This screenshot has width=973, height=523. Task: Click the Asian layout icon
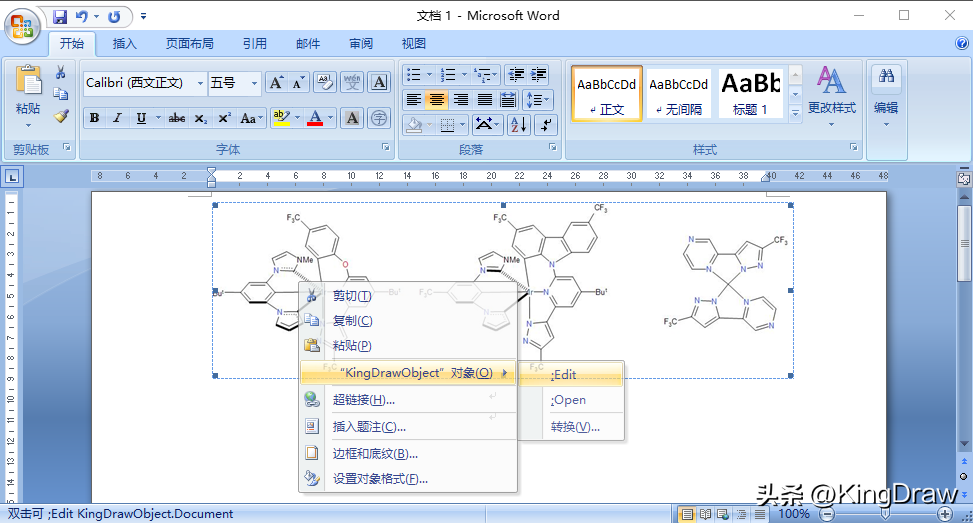click(x=487, y=125)
